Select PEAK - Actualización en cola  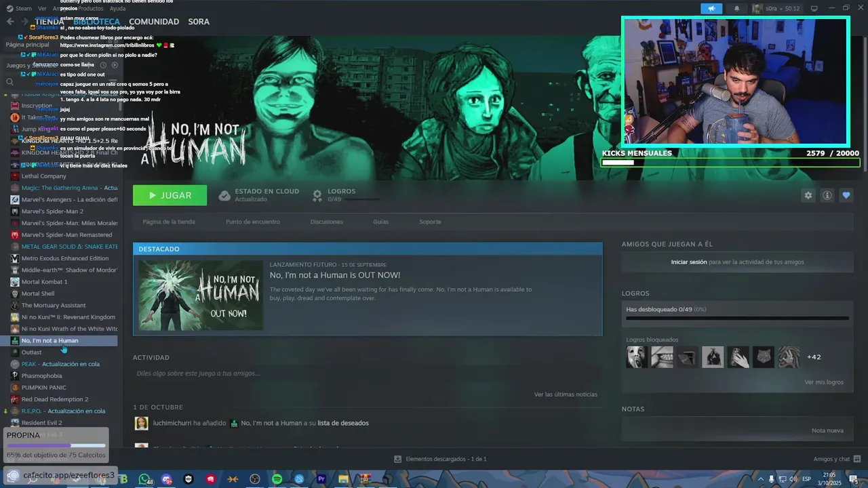[60, 364]
